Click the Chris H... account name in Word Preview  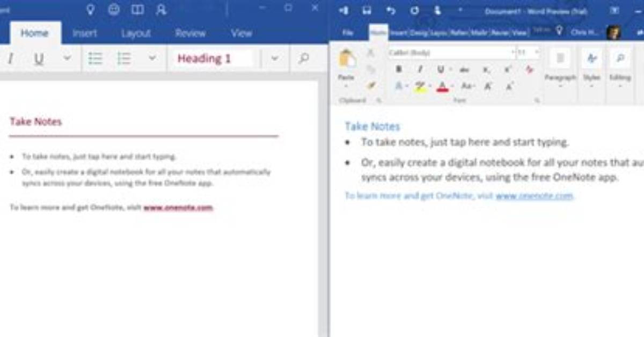pos(586,32)
